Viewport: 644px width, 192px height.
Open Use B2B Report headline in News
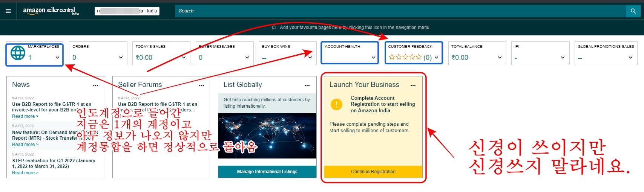52,107
